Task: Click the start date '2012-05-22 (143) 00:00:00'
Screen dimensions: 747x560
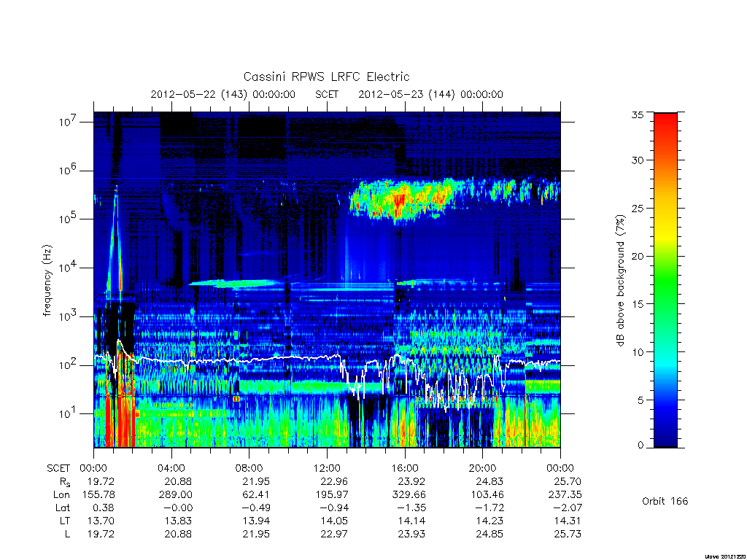Action: coord(223,94)
